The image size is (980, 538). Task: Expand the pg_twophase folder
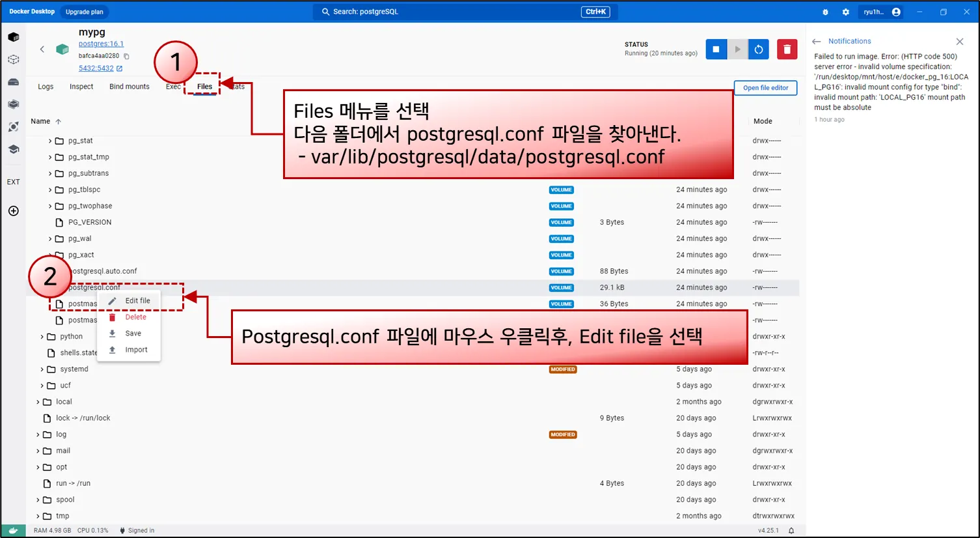[50, 206]
